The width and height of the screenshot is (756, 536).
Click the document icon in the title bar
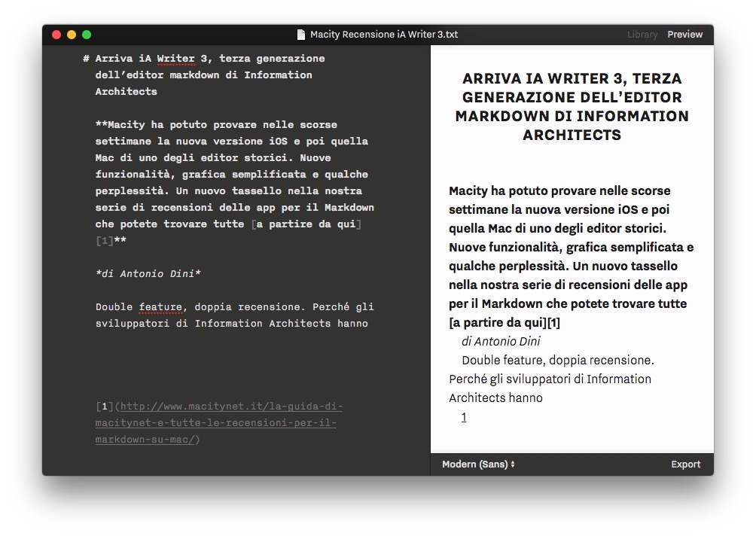point(301,35)
